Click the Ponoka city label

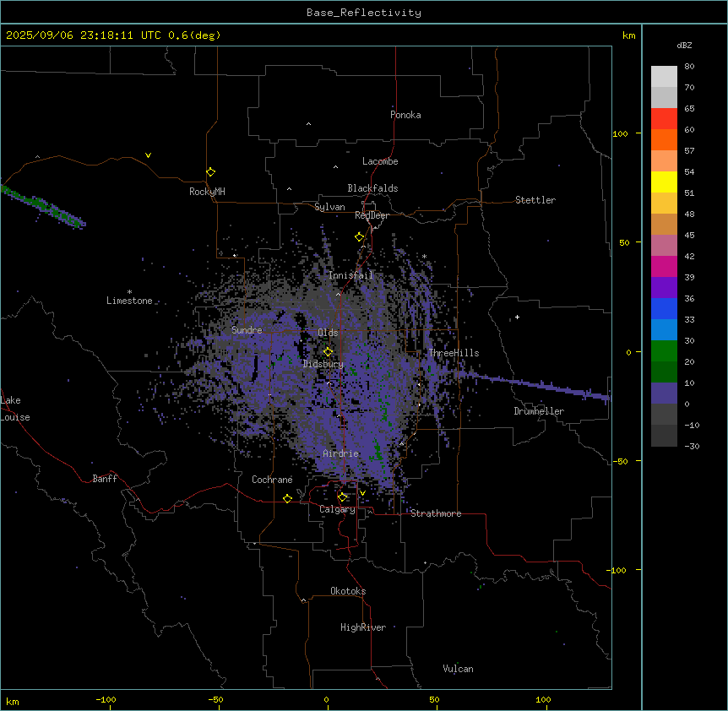405,115
